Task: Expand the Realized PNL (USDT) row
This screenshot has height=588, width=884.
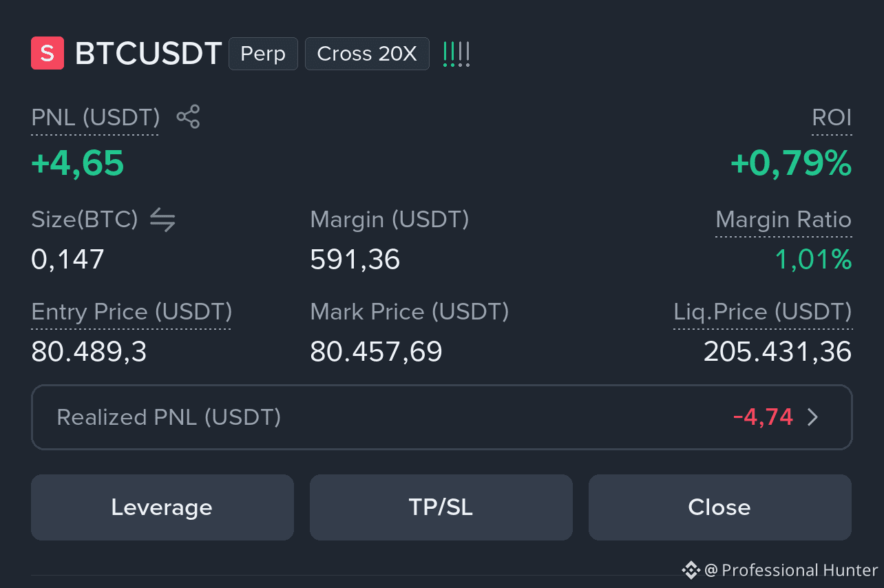Action: 442,417
